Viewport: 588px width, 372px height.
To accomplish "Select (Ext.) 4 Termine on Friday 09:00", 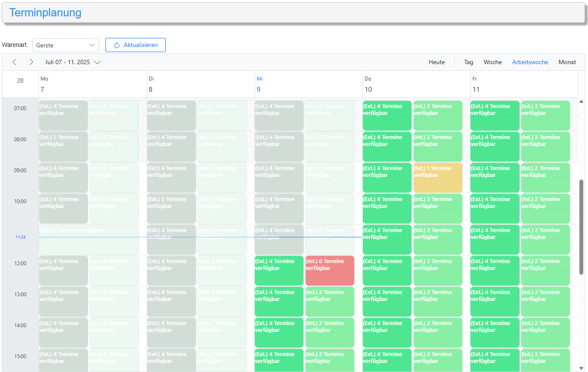I will point(495,177).
